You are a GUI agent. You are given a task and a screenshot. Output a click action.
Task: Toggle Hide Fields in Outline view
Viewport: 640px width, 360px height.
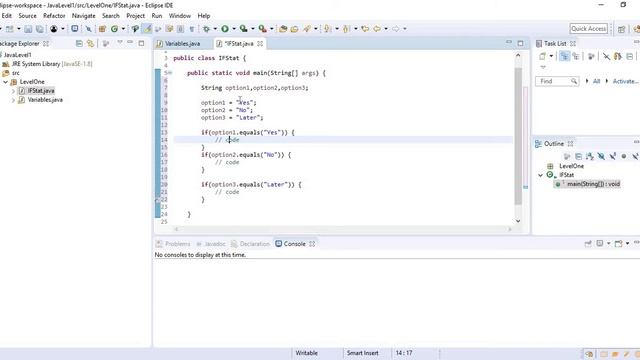(x=601, y=156)
